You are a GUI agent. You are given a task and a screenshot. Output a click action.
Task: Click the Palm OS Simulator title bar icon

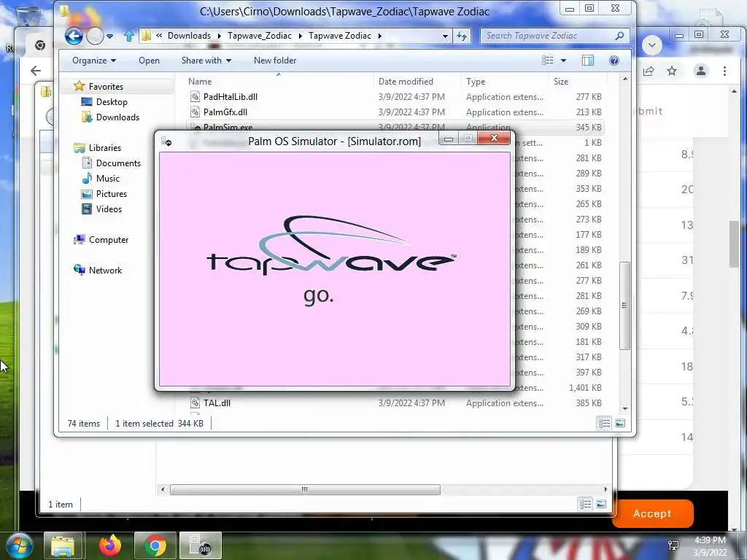(166, 141)
